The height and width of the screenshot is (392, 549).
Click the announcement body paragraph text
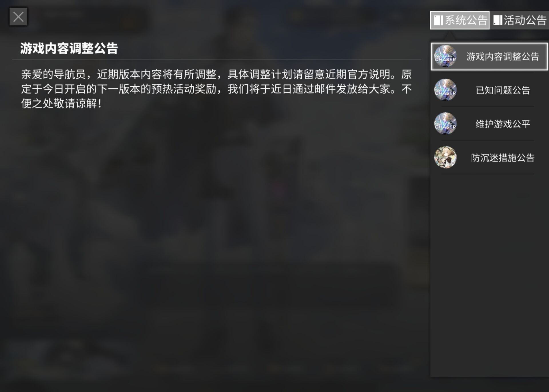[216, 89]
